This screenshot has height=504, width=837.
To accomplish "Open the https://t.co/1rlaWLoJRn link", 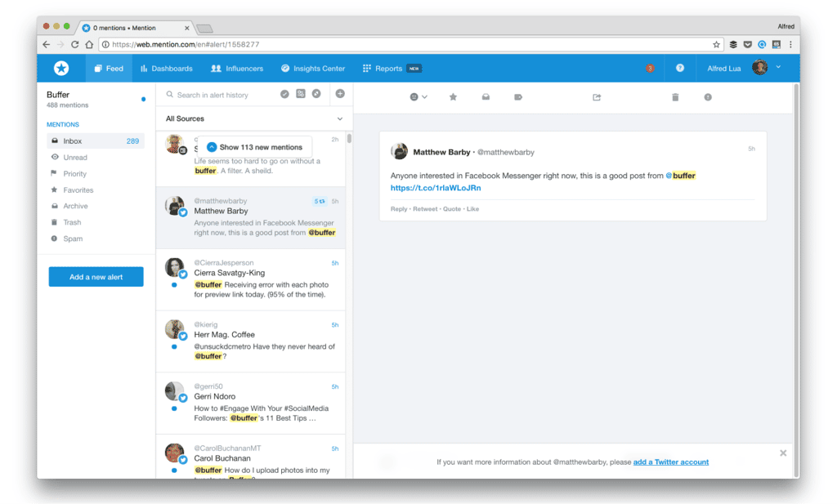I will tap(436, 188).
